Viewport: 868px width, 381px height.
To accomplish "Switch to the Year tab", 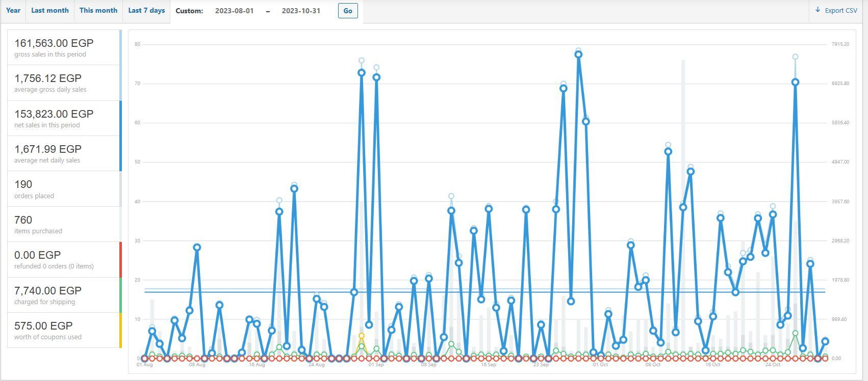I will point(13,11).
